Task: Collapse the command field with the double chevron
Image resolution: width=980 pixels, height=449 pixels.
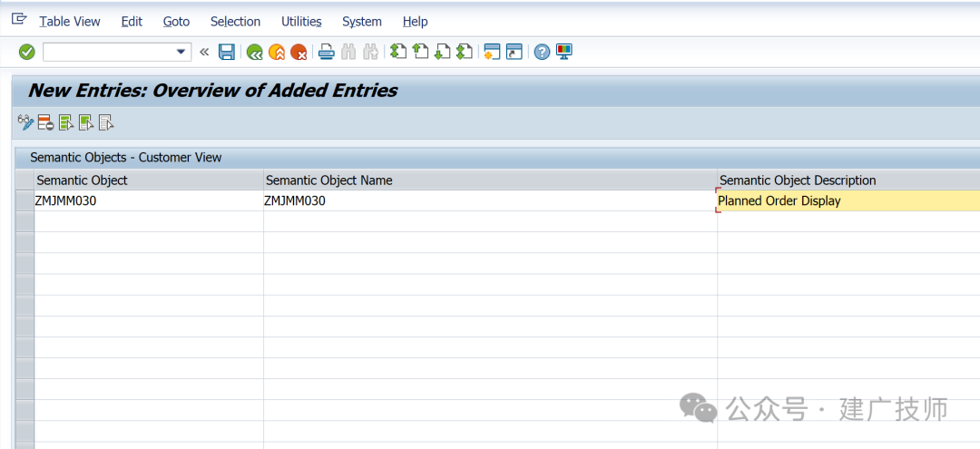Action: click(x=204, y=52)
